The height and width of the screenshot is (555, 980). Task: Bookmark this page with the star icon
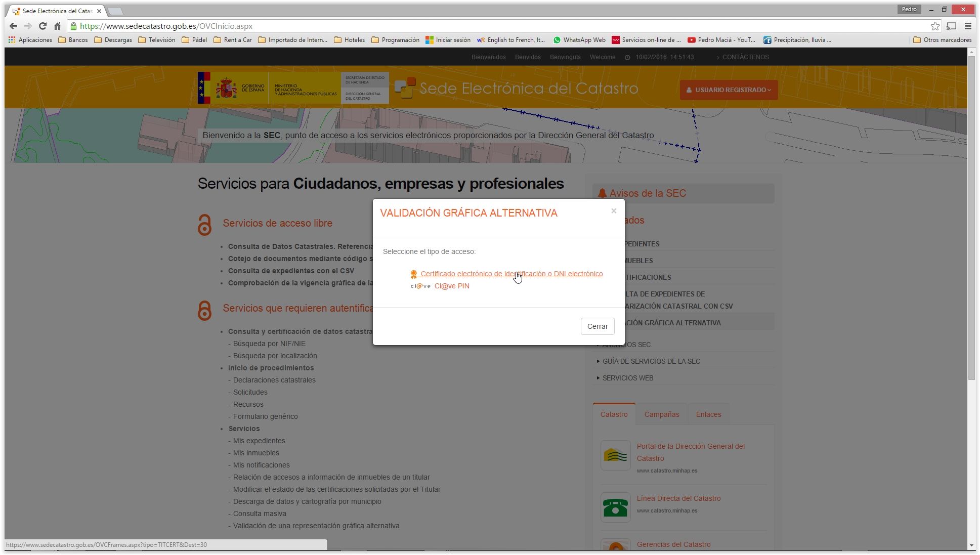pos(935,26)
